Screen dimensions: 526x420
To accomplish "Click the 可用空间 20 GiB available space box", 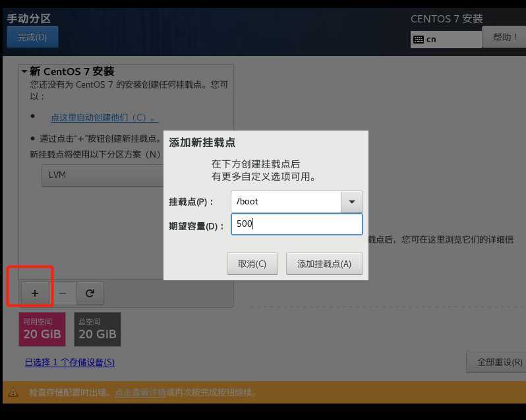I will 42,329.
